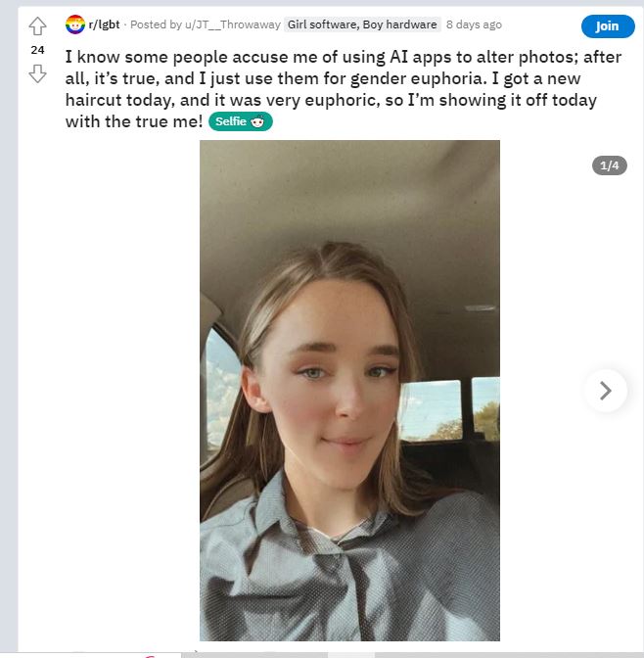Viewport: 644px width, 658px height.
Task: Open the selfie photo in the gallery
Action: 349,391
